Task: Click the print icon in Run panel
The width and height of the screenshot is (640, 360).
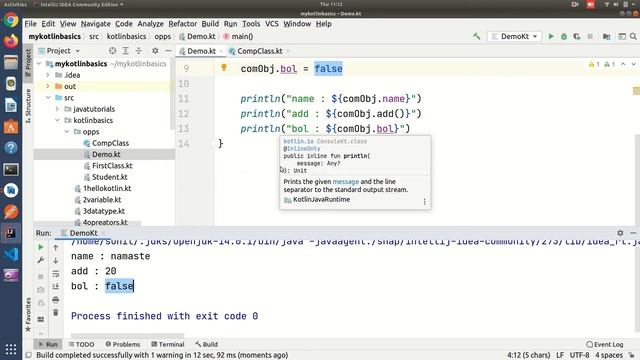Action: 56,300
